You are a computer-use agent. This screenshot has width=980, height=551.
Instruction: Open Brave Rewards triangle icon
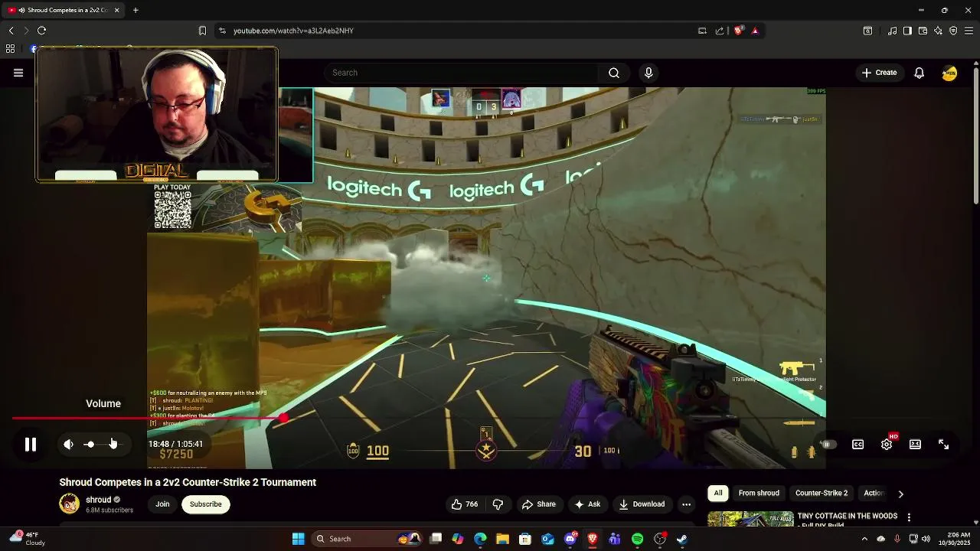pyautogui.click(x=755, y=31)
